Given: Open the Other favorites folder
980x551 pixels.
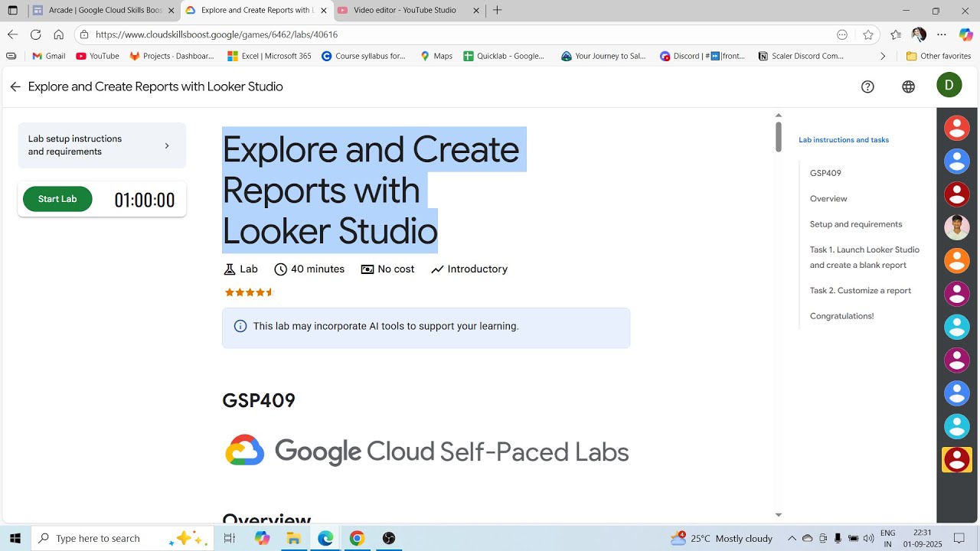Looking at the screenshot, I should [x=938, y=56].
